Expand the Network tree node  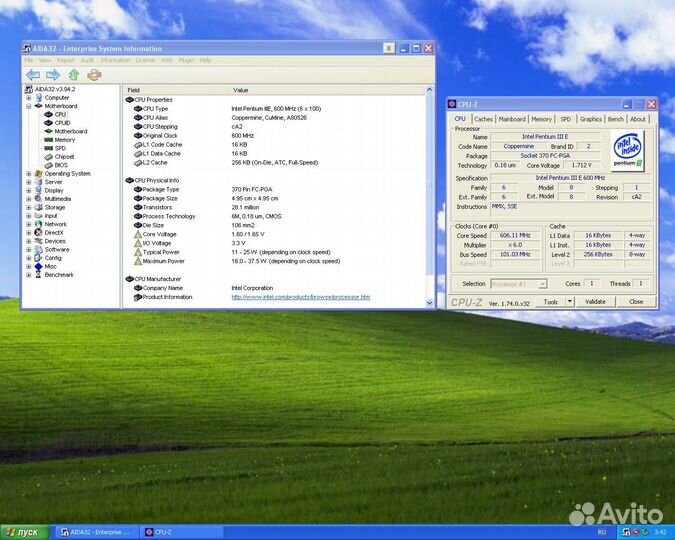point(28,224)
